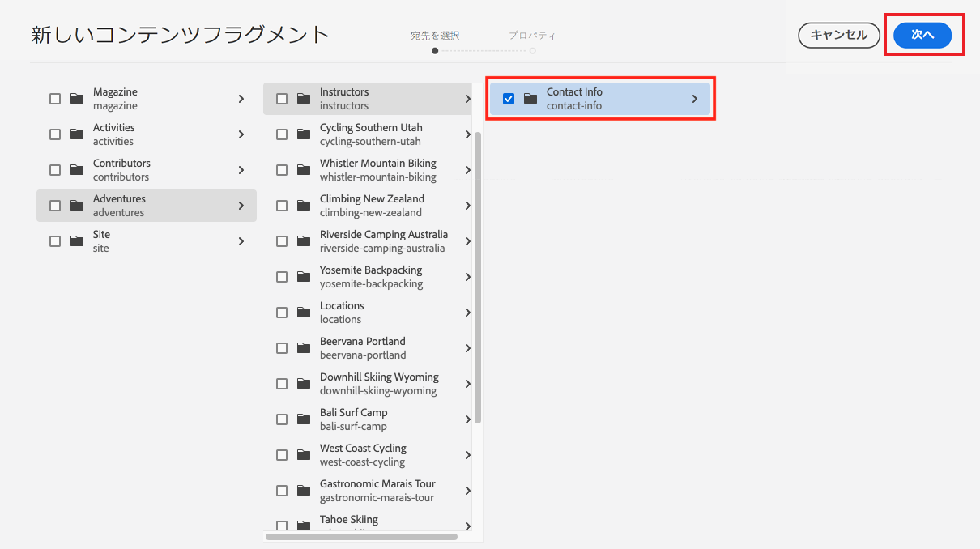This screenshot has width=980, height=549.
Task: Expand the Downhill Skiing Wyoming chevron
Action: pos(467,384)
